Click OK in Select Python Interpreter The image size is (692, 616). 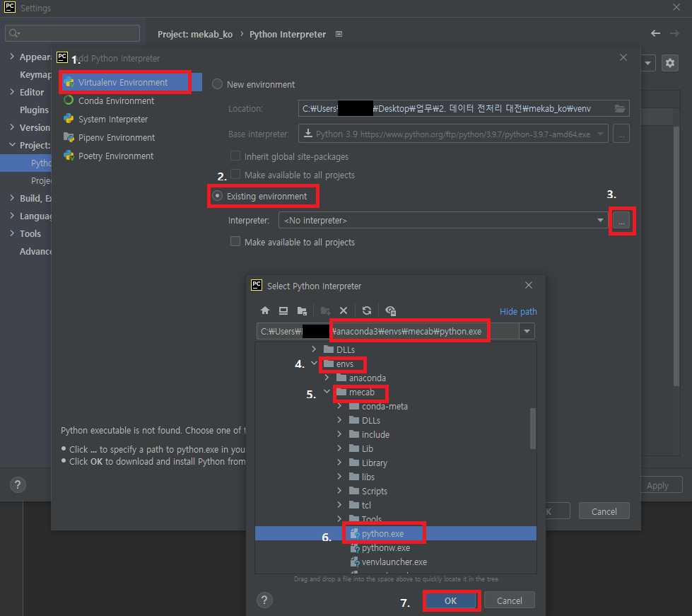(450, 600)
